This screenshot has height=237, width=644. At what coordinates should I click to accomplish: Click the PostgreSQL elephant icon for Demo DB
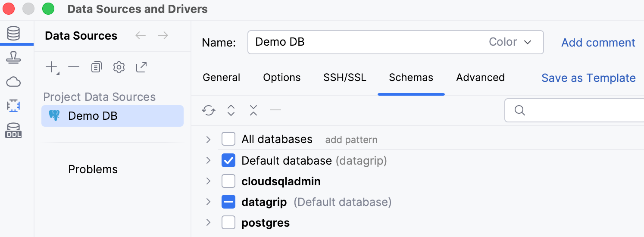tap(54, 115)
